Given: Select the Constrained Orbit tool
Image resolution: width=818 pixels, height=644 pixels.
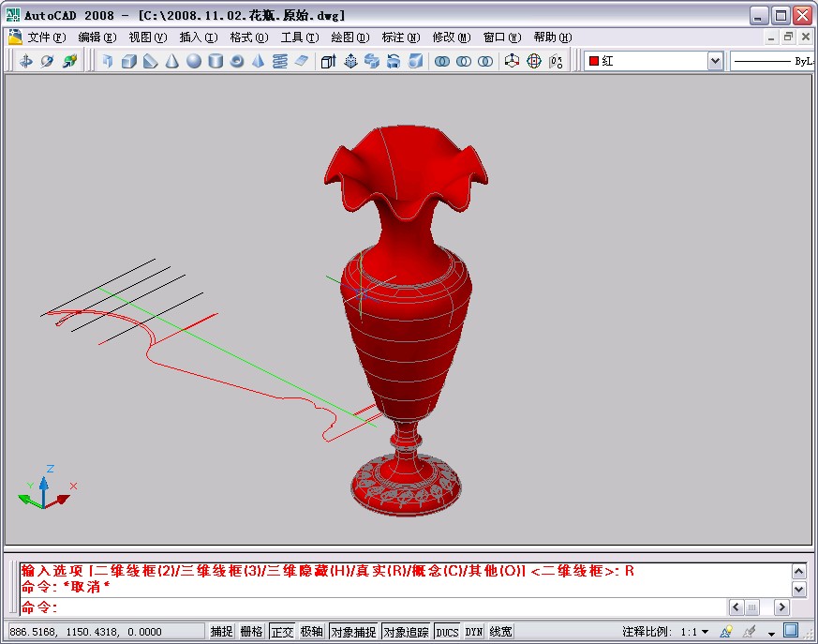Looking at the screenshot, I should [x=25, y=61].
